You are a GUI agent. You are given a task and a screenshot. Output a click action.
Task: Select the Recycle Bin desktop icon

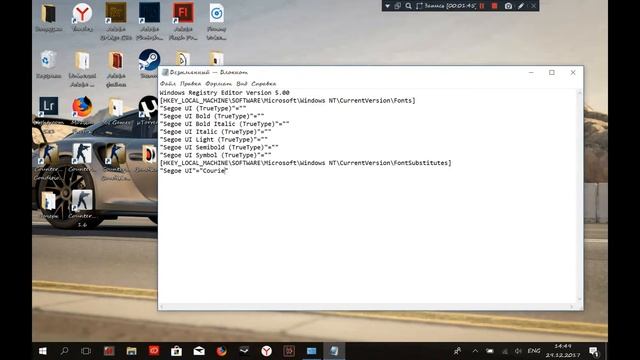click(49, 64)
